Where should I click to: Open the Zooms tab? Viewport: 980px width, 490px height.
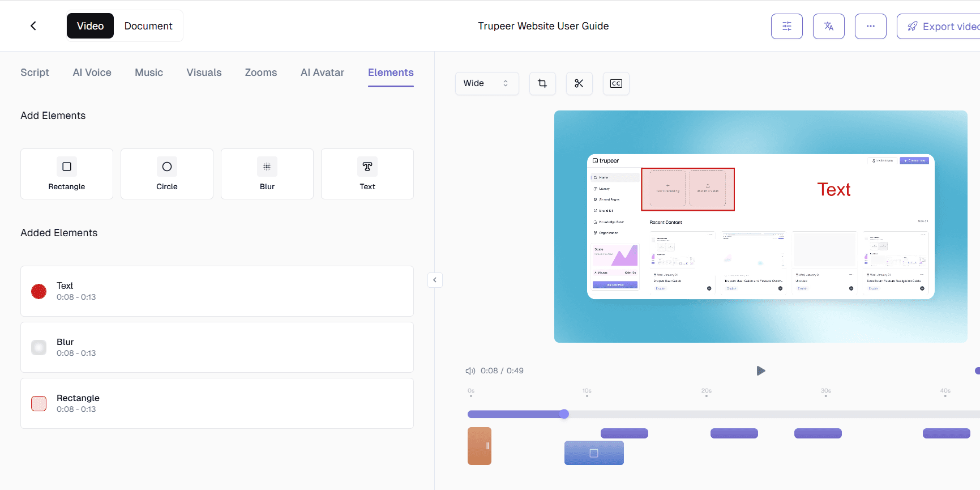click(x=261, y=73)
